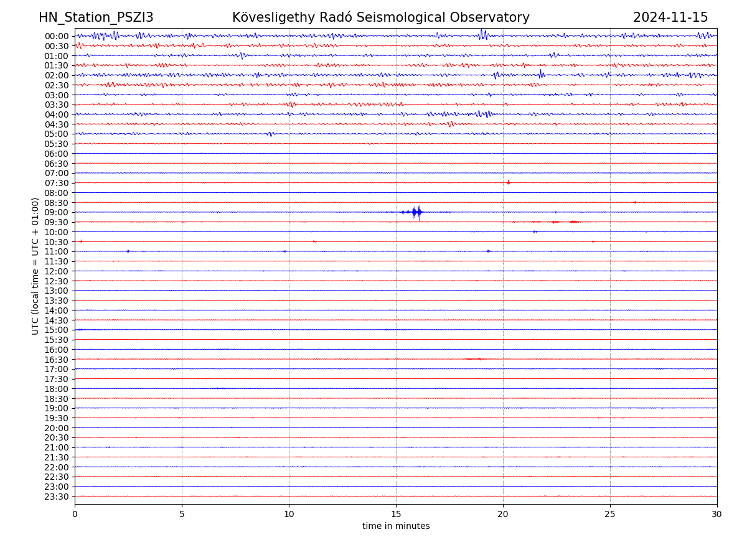Select the 09:00 row label
This screenshot has width=747, height=560.
tap(56, 212)
